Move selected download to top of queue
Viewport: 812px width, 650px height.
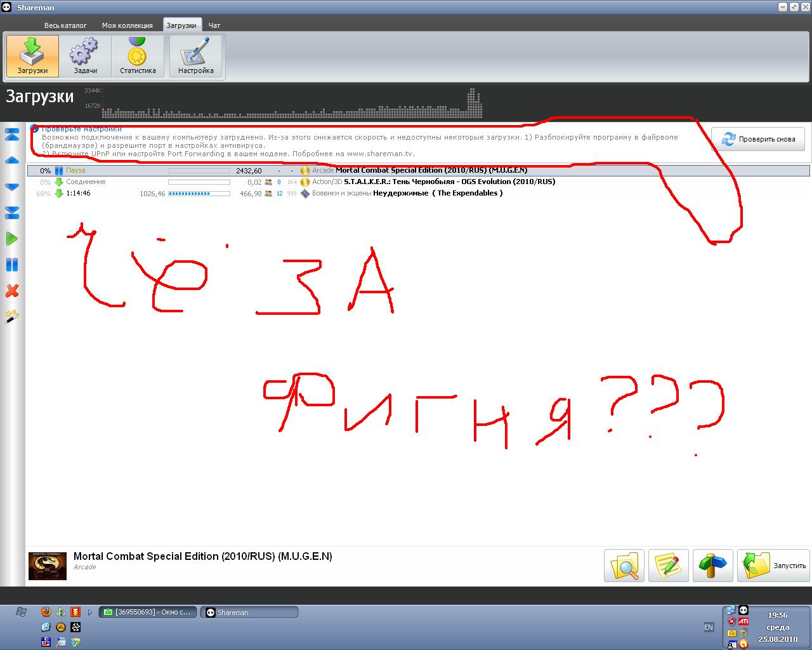12,135
